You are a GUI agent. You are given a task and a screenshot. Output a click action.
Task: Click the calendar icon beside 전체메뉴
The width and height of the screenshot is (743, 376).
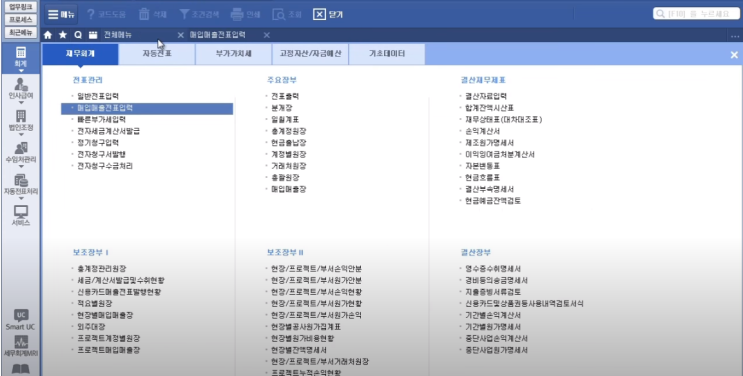point(93,35)
